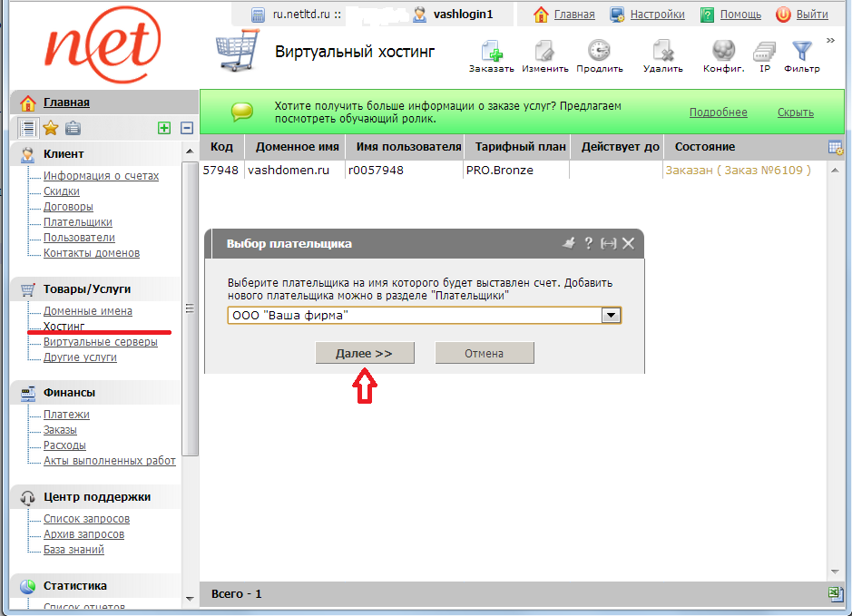
Task: Click the Продлить (renew) clock icon
Action: point(599,53)
